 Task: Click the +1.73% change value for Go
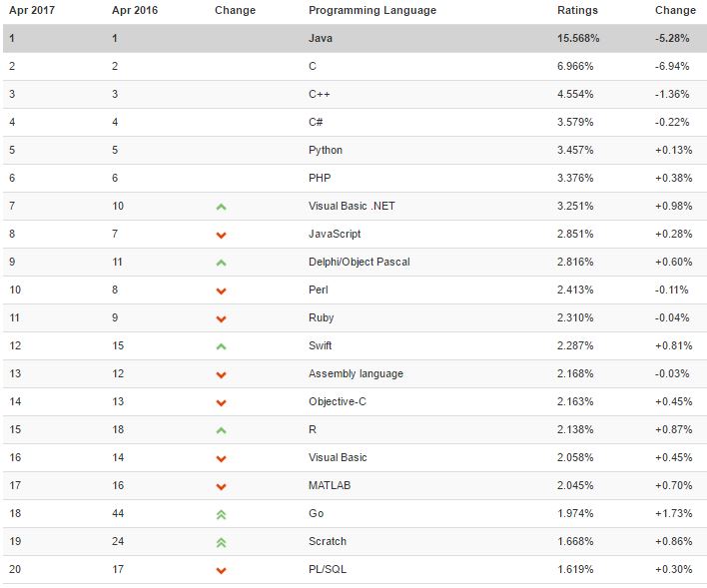click(674, 513)
